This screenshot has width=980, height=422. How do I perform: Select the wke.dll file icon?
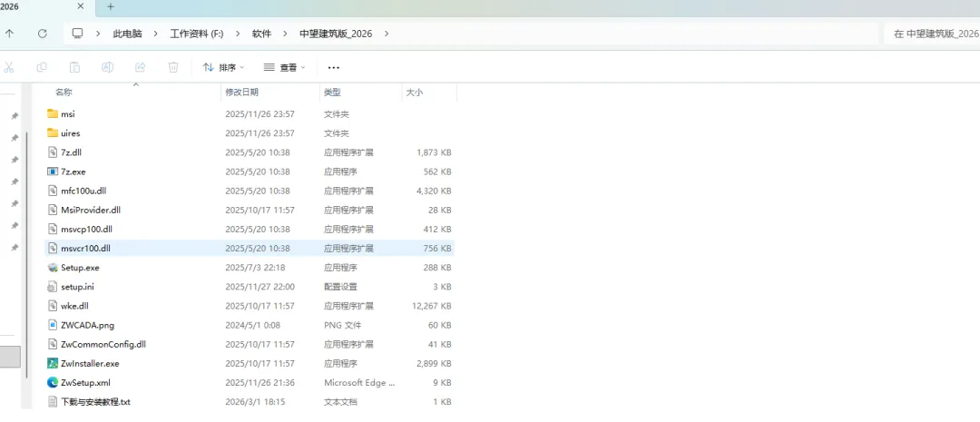click(53, 306)
